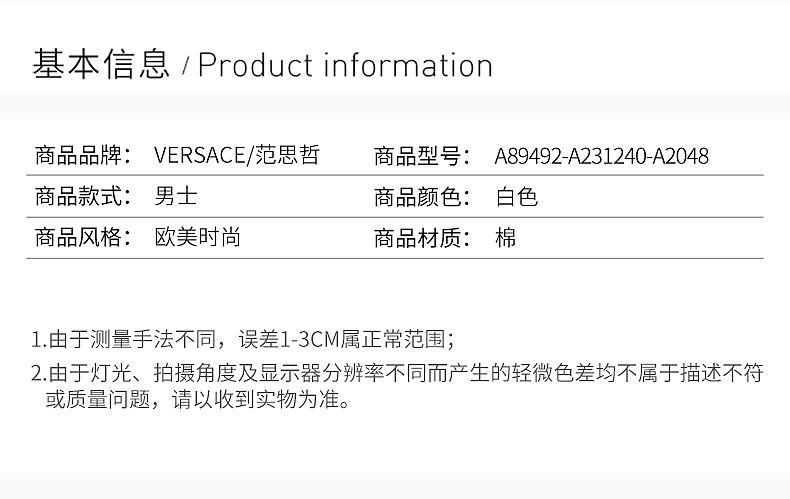Image resolution: width=790 pixels, height=499 pixels.
Task: Click the 欧美时尚 style value
Action: pos(197,238)
